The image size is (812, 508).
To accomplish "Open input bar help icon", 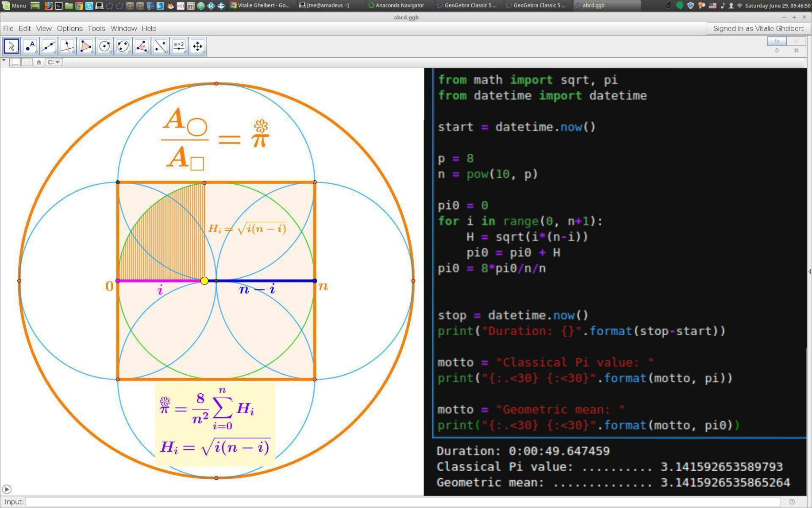I will [792, 502].
